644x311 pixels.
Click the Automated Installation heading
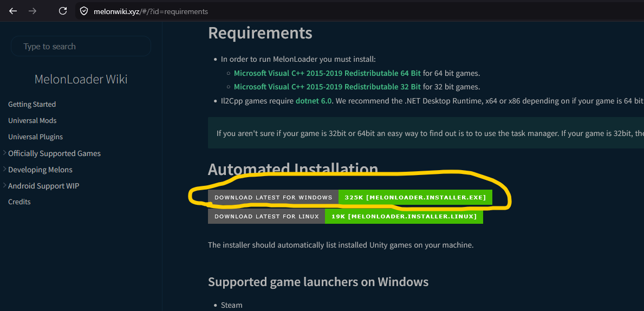pyautogui.click(x=293, y=169)
